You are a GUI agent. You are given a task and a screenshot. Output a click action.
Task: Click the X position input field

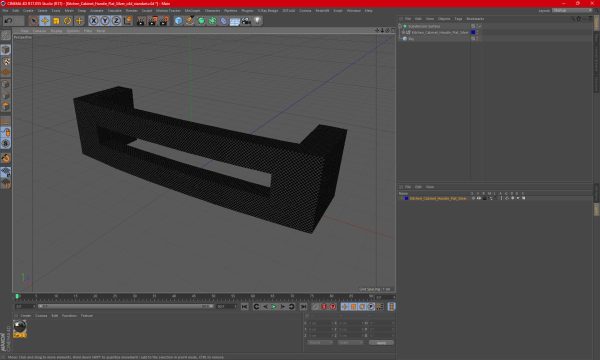click(320, 323)
